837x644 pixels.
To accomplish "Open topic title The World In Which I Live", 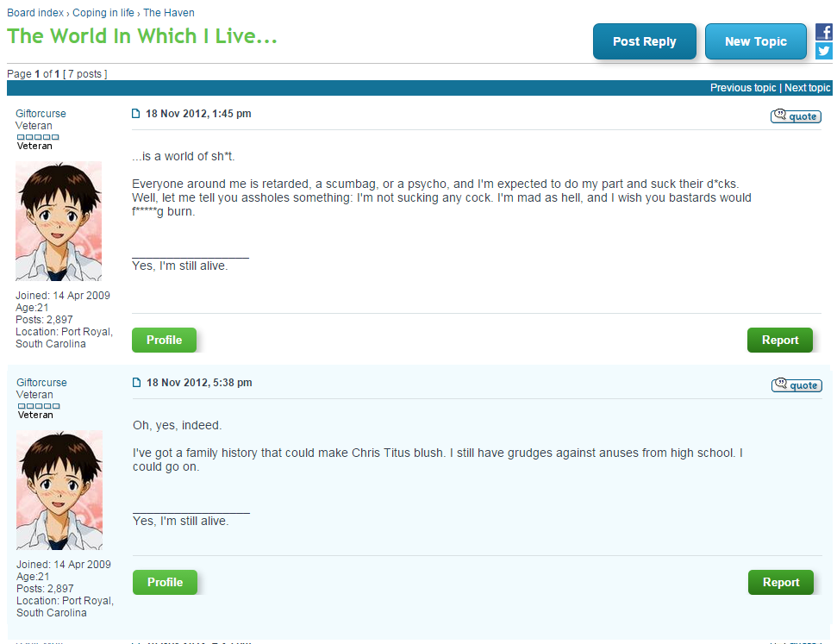I will (x=142, y=36).
